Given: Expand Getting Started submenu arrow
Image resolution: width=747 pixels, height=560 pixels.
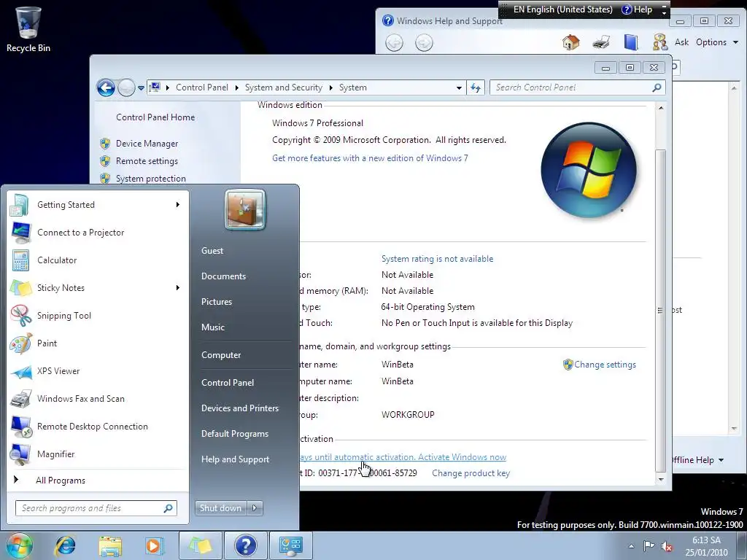Looking at the screenshot, I should pyautogui.click(x=178, y=205).
